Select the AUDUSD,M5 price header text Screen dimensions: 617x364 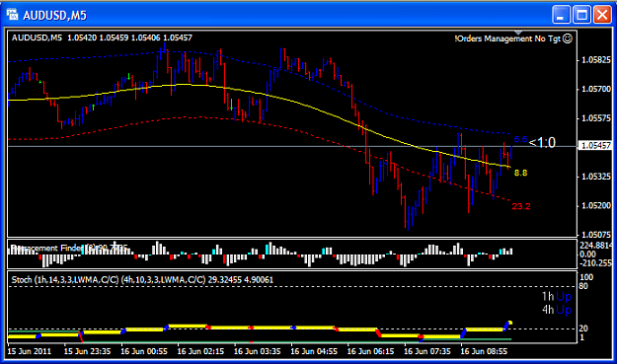(102, 37)
